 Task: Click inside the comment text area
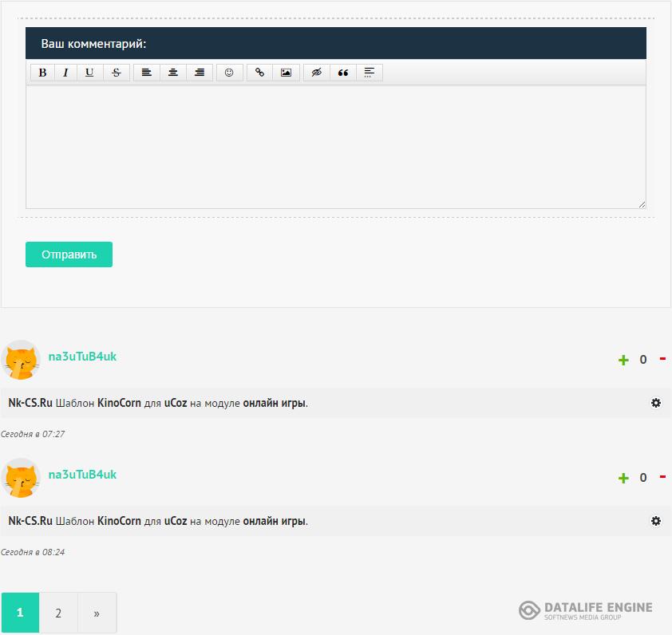[x=336, y=147]
